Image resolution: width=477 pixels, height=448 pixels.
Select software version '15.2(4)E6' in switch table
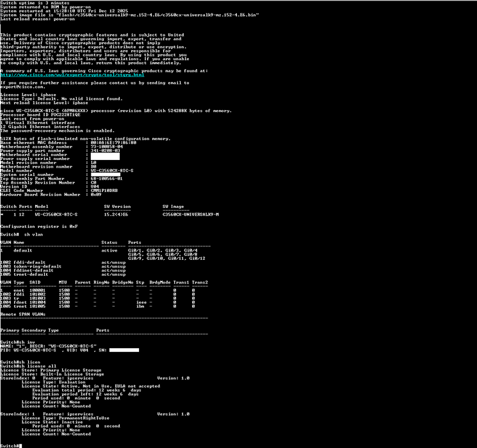116,214
